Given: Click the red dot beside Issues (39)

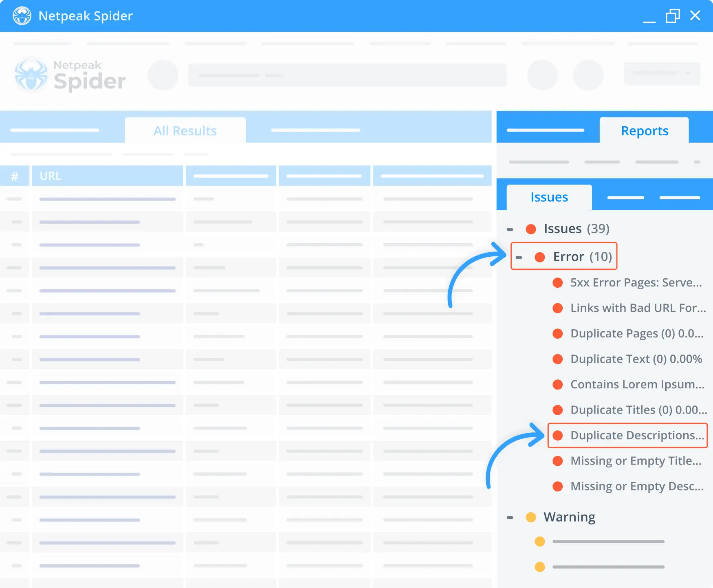Looking at the screenshot, I should coord(531,229).
